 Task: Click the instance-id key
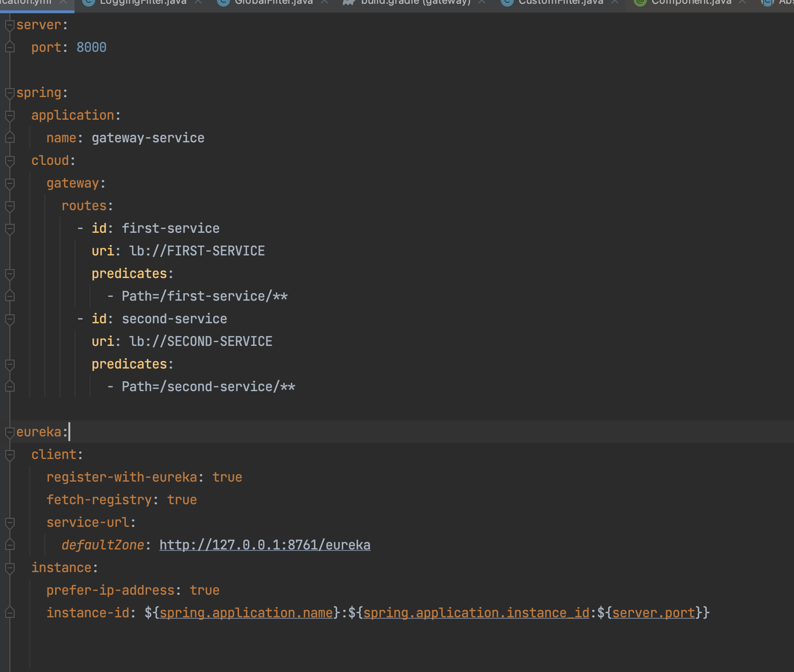click(x=88, y=613)
